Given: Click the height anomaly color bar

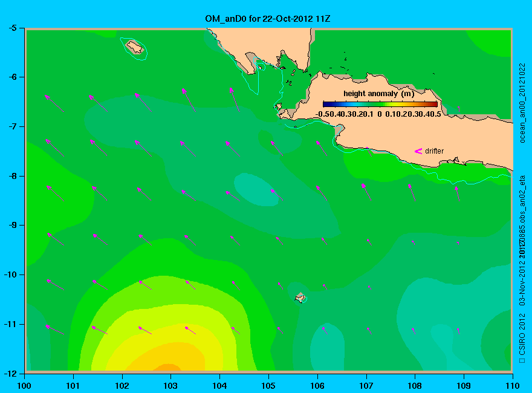Looking at the screenshot, I should (x=380, y=104).
